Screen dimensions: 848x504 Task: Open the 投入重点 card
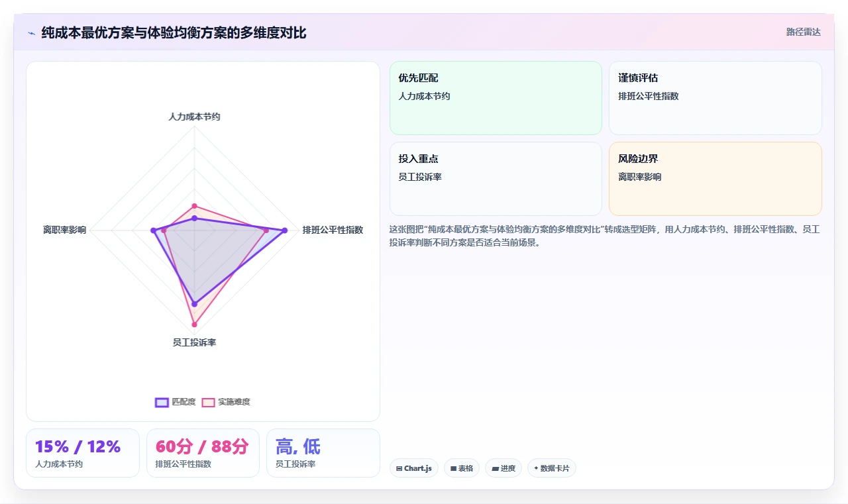(x=496, y=179)
